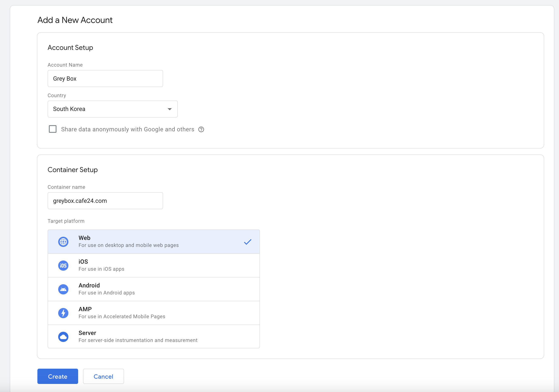This screenshot has width=559, height=392.
Task: Focus the Account Name field
Action: 105,78
